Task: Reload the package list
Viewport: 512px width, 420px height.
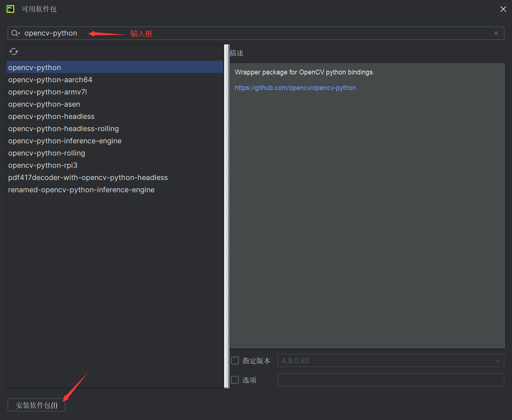Action: point(14,51)
